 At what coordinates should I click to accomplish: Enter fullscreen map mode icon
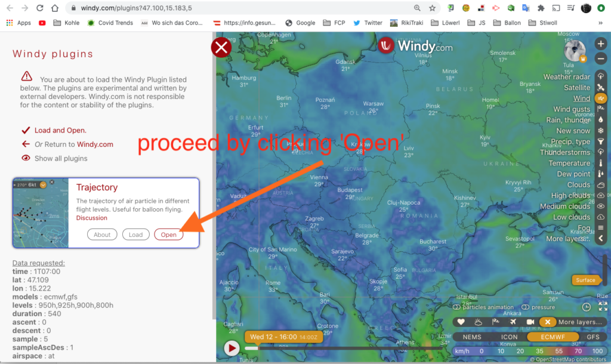[603, 307]
